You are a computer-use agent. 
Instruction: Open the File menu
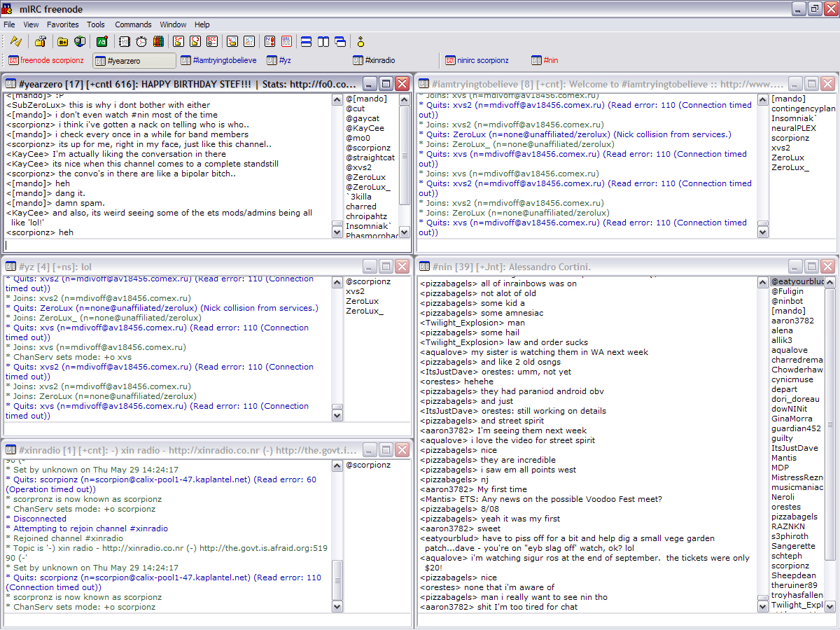pos(9,24)
